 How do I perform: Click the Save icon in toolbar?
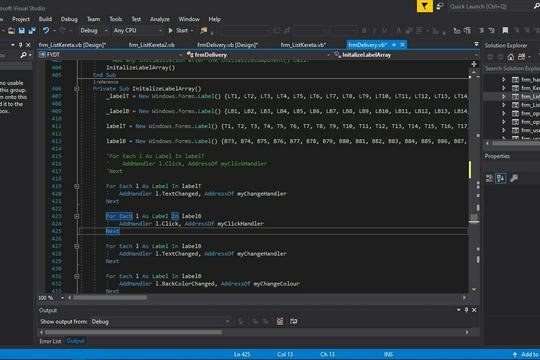(x=22, y=31)
